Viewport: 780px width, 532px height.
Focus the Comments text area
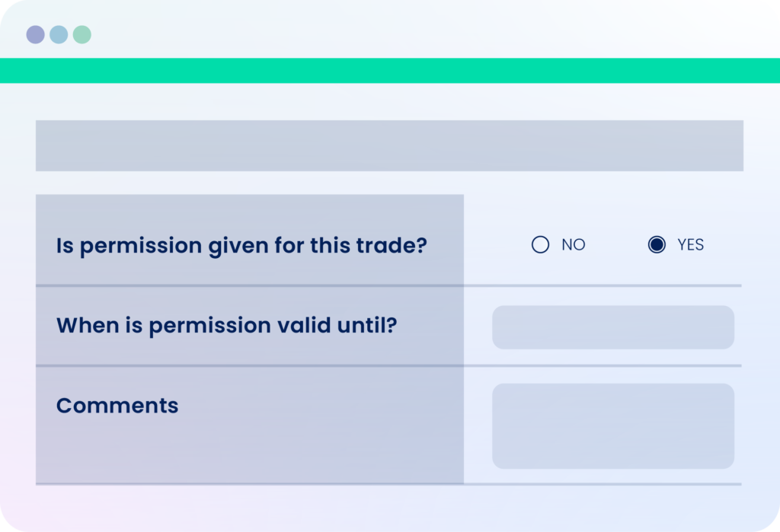(x=613, y=426)
